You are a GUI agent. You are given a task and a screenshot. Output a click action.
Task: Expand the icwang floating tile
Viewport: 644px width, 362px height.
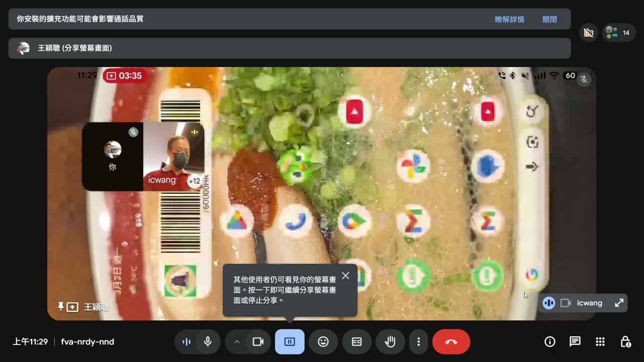[x=619, y=303]
